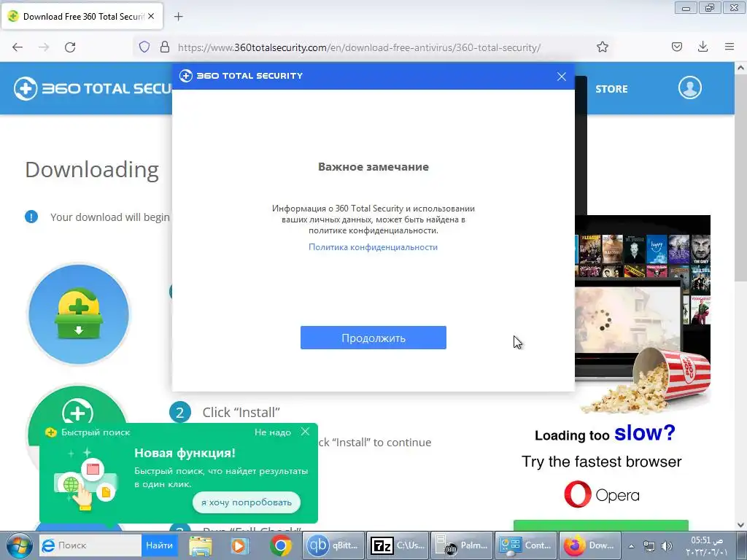Select the Download Free 360 Total Security tab
The image size is (747, 560).
pos(82,16)
